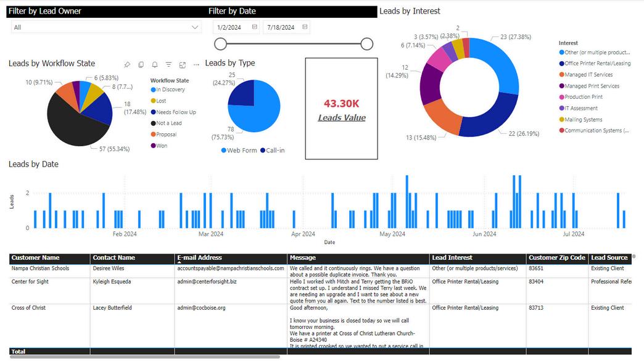Screen dimensions: 644x361
Task: Toggle the Call-in legend item
Action: [x=272, y=151]
